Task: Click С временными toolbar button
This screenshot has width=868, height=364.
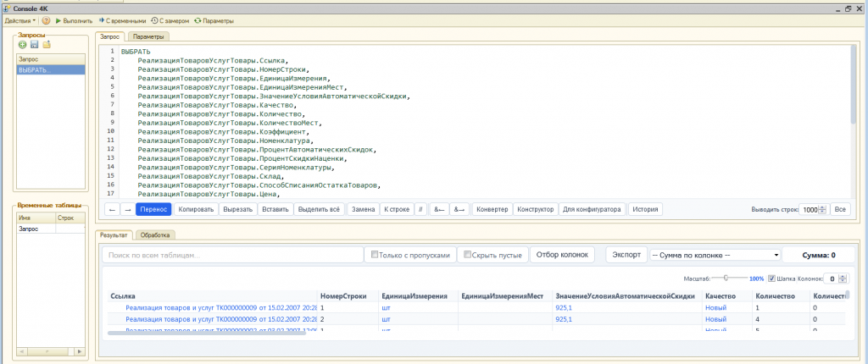Action: 122,20
